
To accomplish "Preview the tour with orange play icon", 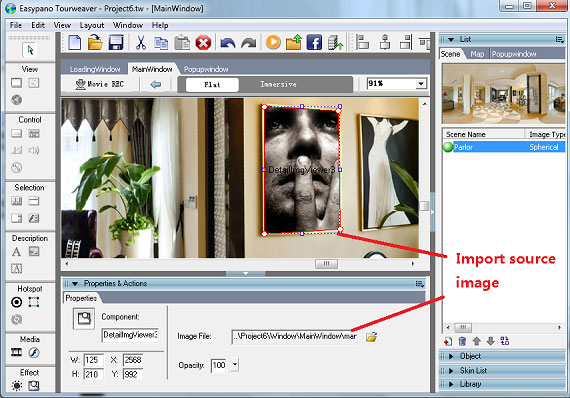I will click(x=273, y=42).
